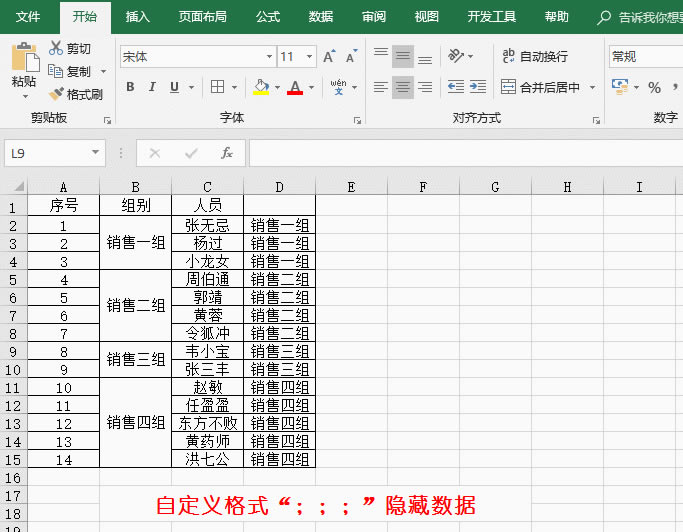Click the wrap text 自动换行 button
Image resolution: width=683 pixels, height=532 pixels.
coord(535,56)
